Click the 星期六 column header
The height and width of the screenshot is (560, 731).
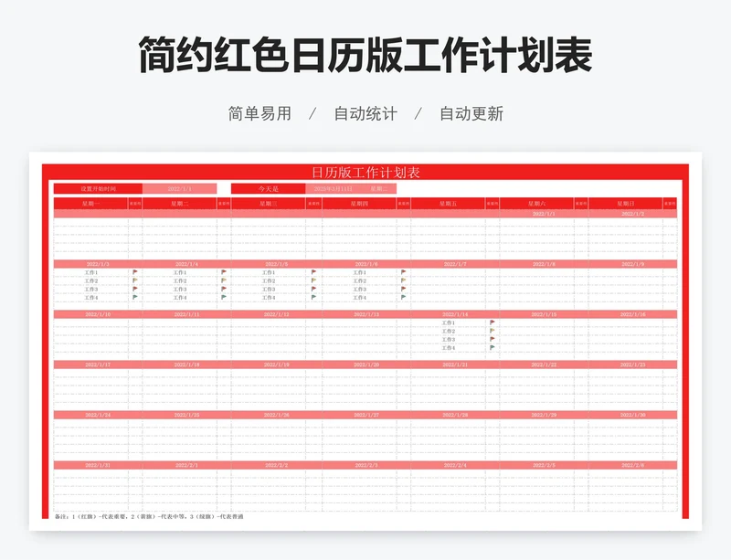tap(537, 204)
